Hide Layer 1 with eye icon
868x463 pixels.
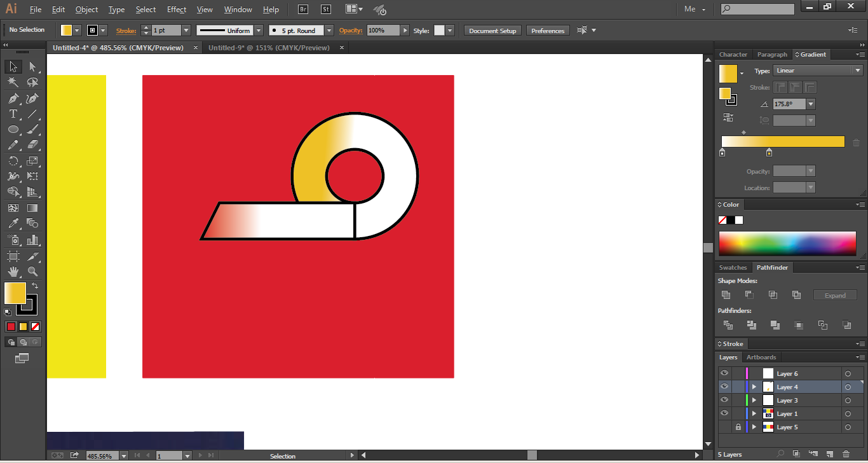[x=724, y=413]
